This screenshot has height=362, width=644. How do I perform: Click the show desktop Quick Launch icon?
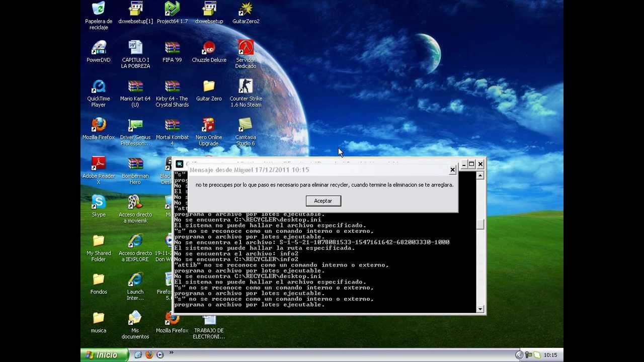138,355
